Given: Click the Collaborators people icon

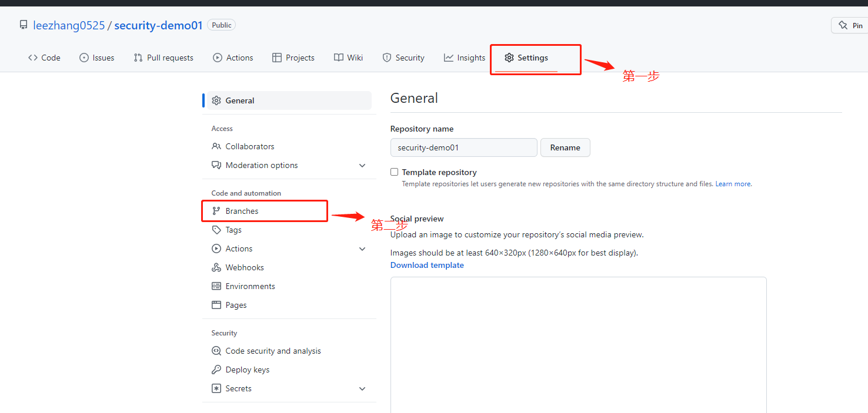Looking at the screenshot, I should 216,146.
